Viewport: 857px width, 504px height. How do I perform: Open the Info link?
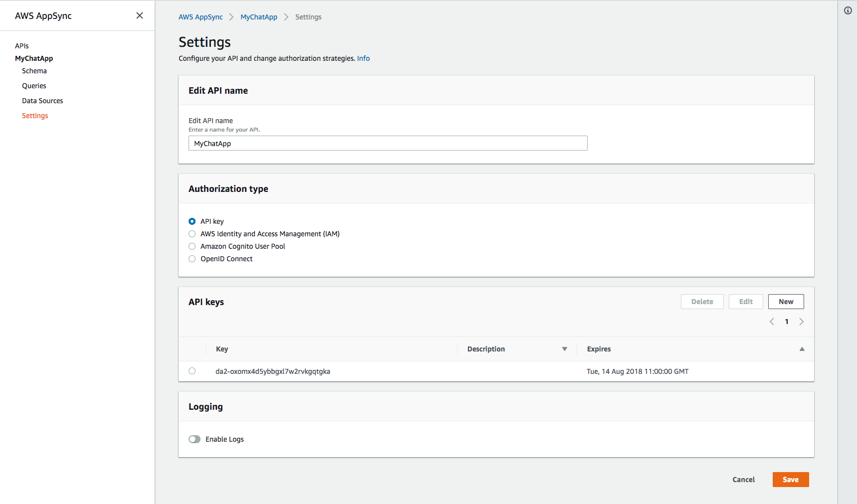click(363, 58)
